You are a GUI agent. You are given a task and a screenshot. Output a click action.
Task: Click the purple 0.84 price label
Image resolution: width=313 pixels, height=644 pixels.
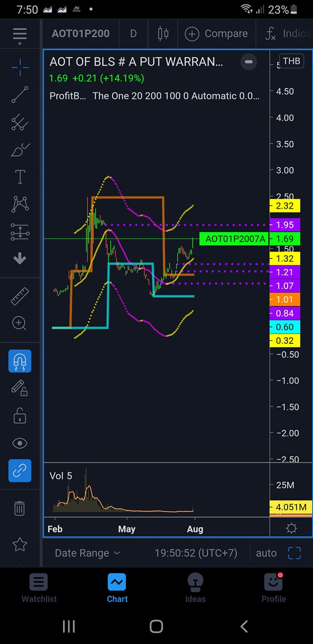point(285,313)
